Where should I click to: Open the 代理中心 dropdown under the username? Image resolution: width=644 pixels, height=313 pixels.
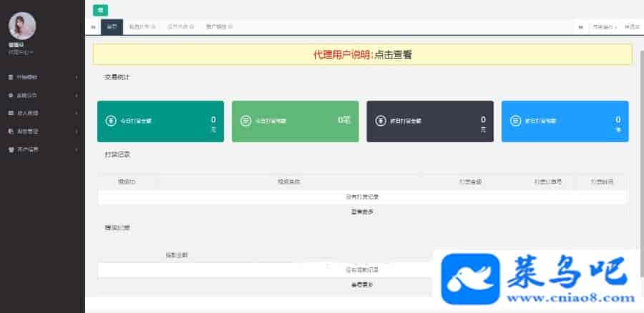pos(21,52)
